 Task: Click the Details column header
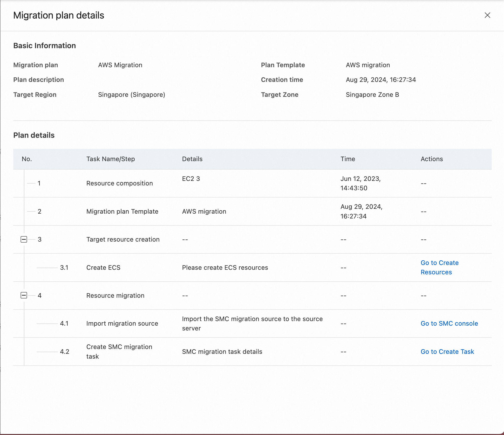coord(192,159)
